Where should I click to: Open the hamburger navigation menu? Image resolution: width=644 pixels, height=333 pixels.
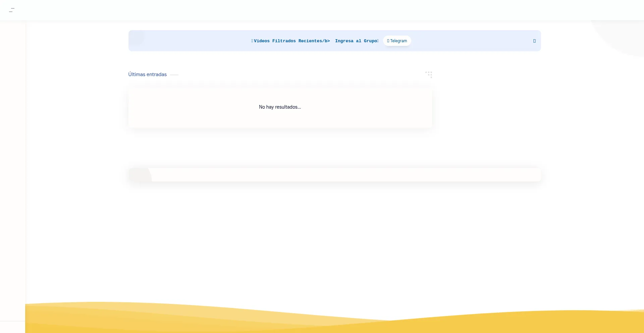(12, 10)
